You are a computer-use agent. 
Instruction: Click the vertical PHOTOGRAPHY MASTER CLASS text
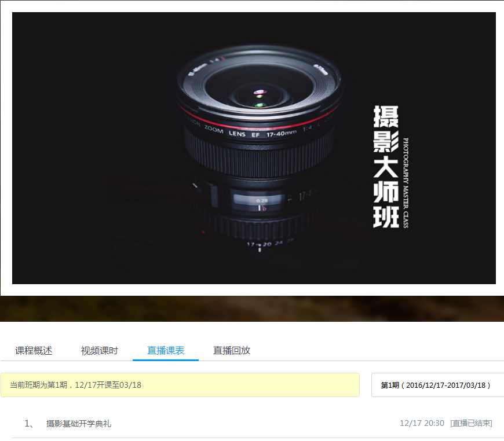[x=406, y=182]
